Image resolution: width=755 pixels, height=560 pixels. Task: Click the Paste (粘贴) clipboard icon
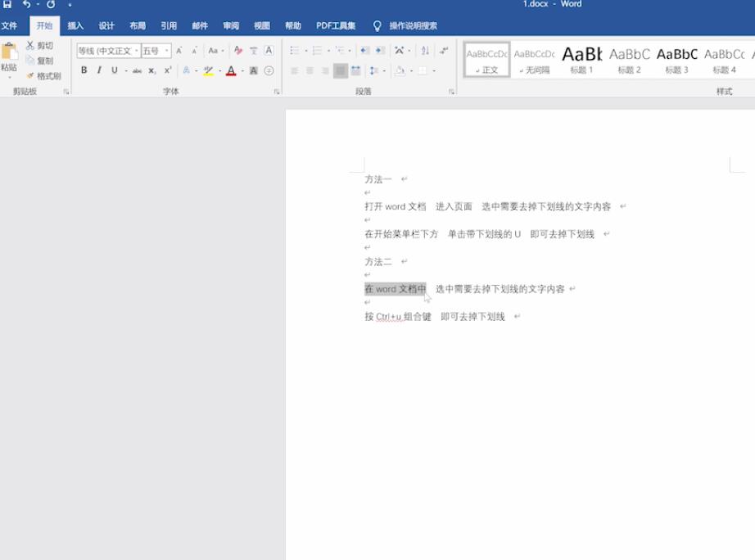point(9,52)
